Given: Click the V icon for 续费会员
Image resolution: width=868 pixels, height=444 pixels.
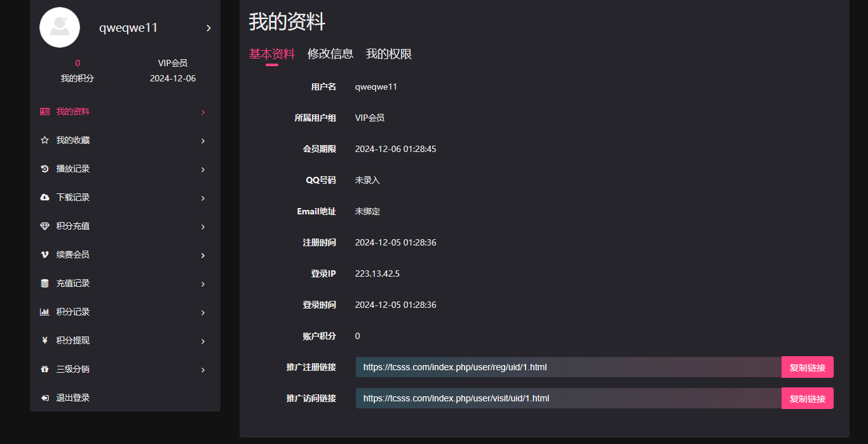Looking at the screenshot, I should pos(44,255).
